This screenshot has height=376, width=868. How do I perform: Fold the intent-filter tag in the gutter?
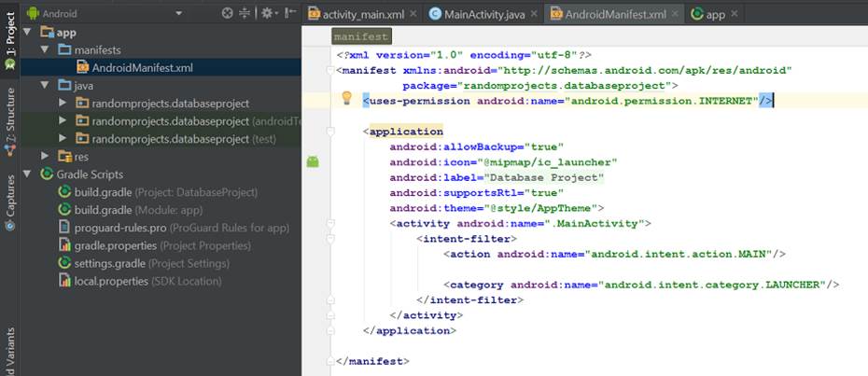coord(331,239)
